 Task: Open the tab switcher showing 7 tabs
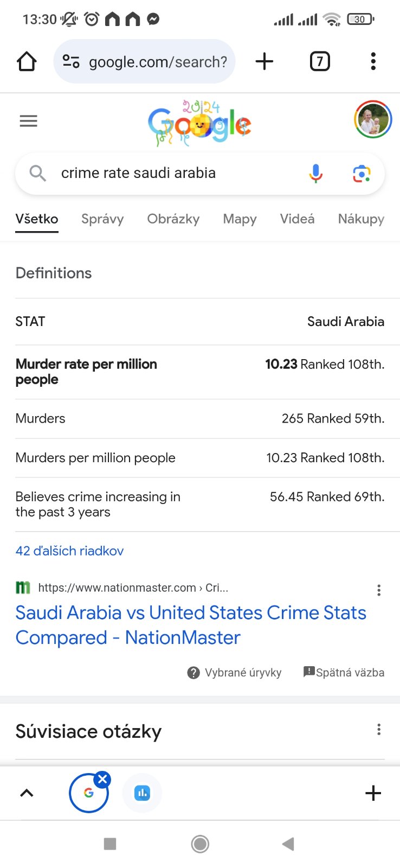[320, 61]
